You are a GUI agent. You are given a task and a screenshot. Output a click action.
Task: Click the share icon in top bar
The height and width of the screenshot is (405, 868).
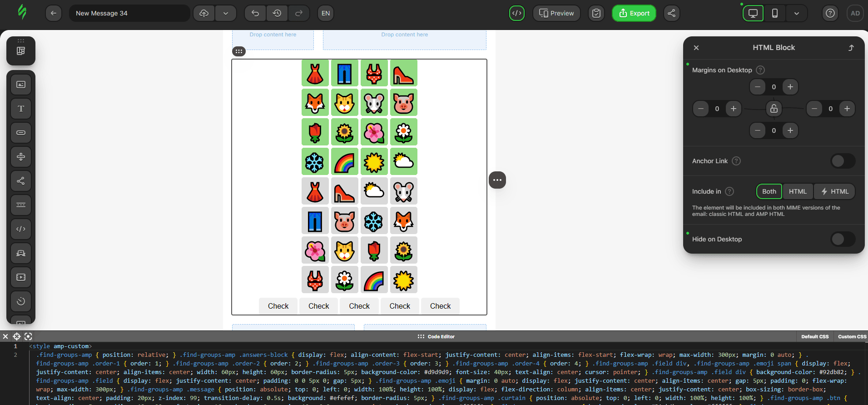[671, 13]
